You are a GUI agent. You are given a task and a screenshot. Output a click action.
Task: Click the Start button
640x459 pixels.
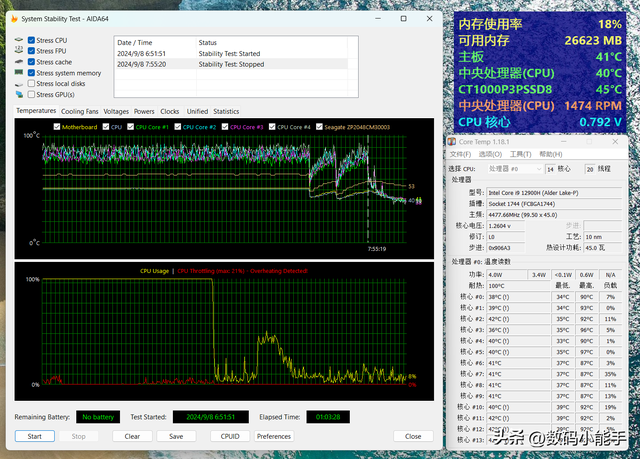35,436
